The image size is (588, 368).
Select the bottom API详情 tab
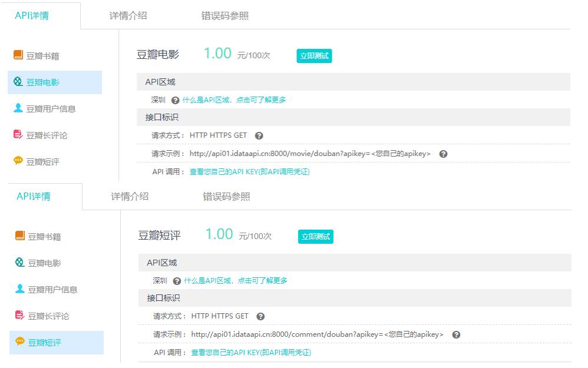(x=34, y=197)
